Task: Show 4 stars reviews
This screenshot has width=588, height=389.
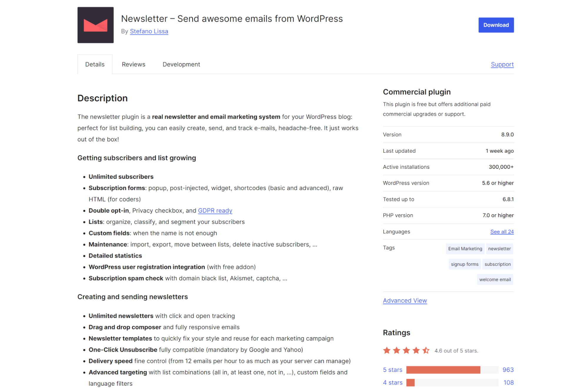Action: tap(392, 383)
